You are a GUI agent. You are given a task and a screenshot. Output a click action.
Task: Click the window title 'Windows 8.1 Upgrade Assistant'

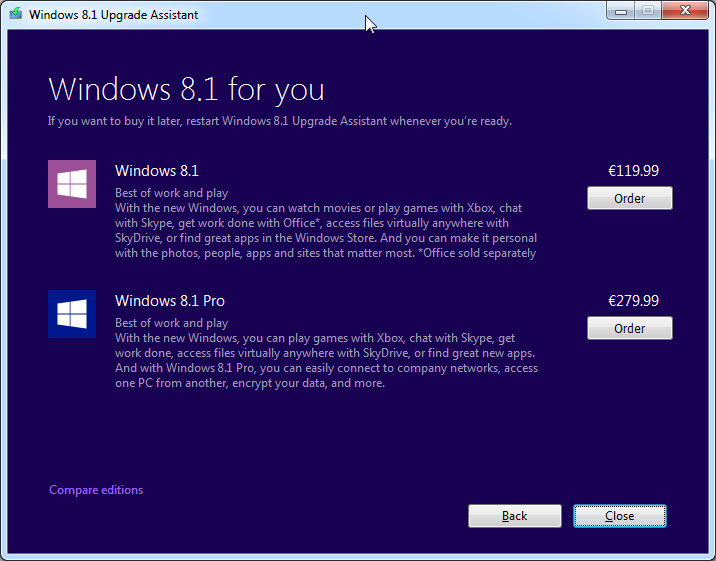pos(114,15)
